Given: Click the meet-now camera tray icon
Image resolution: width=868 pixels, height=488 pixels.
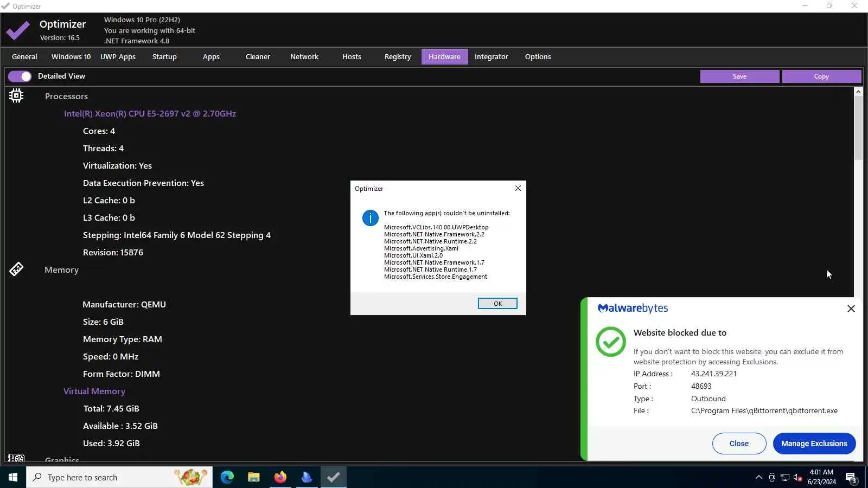Looking at the screenshot, I should 772,477.
